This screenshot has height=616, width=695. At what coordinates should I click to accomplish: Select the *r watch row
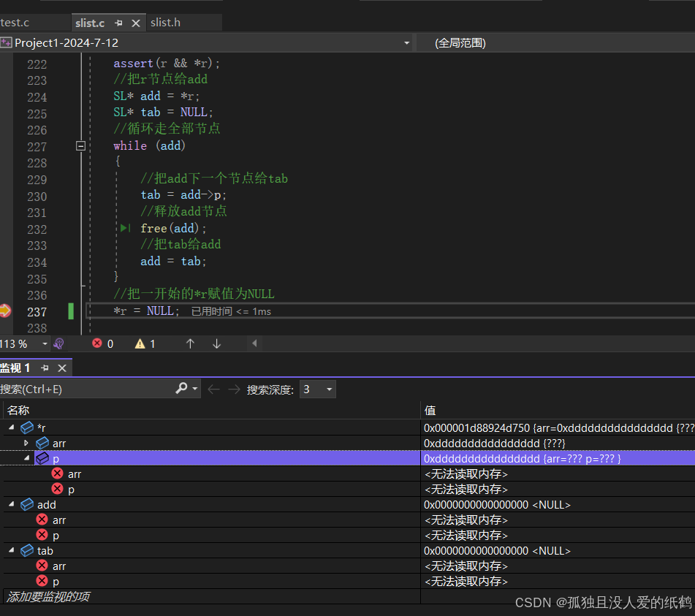click(349, 427)
